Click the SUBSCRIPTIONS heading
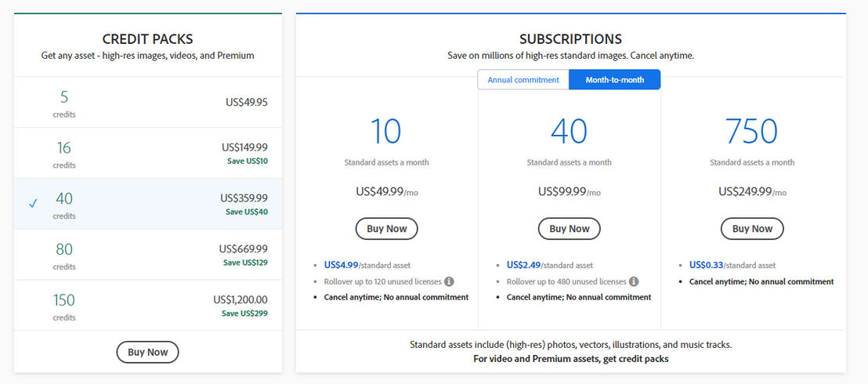Screen dimensions: 868x384 click(571, 39)
